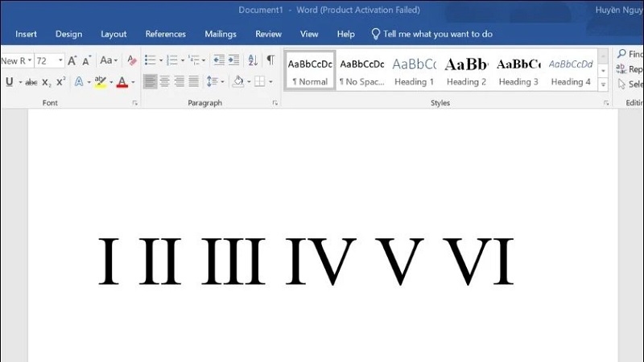The image size is (644, 362).
Task: Switch to the Mailings tab
Action: pyautogui.click(x=221, y=35)
